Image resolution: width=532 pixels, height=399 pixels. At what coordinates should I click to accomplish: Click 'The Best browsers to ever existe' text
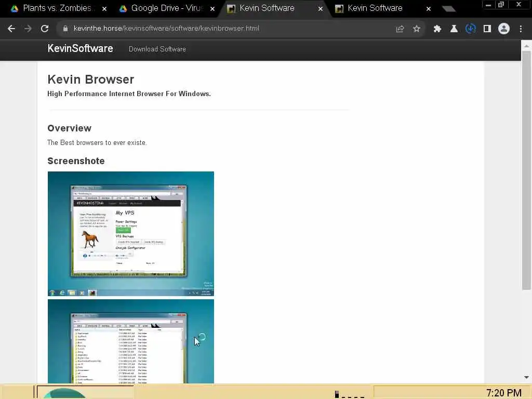97,143
